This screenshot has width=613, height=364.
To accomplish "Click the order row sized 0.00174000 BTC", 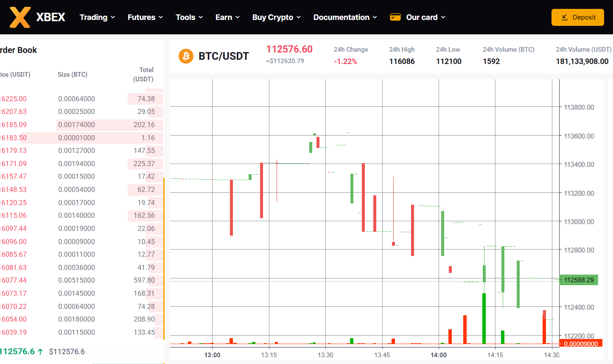I will pos(77,125).
